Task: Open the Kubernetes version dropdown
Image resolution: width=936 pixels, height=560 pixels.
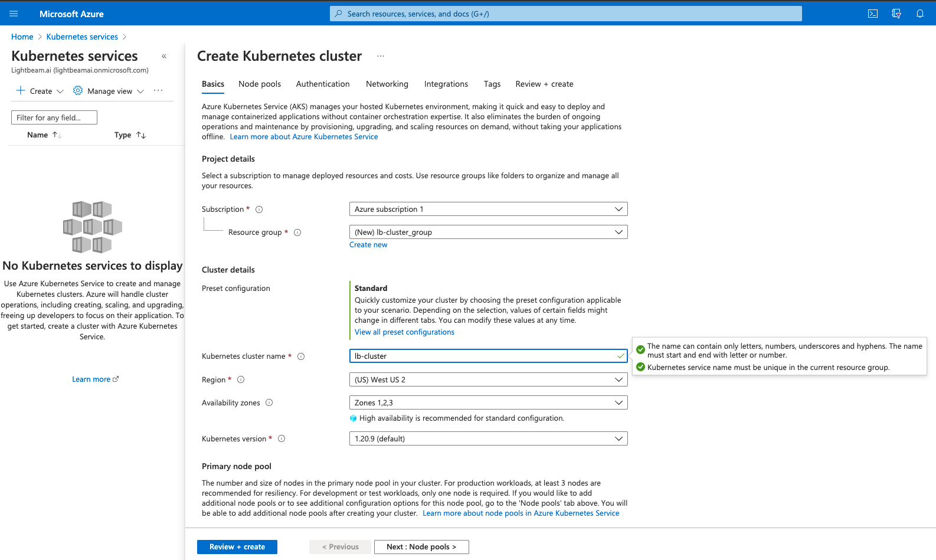Action: tap(489, 438)
